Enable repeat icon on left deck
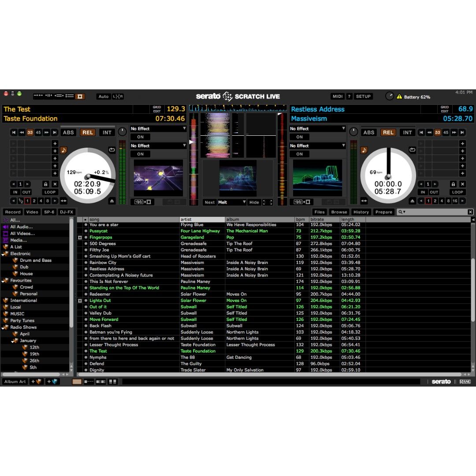The image size is (476, 476). [x=112, y=150]
